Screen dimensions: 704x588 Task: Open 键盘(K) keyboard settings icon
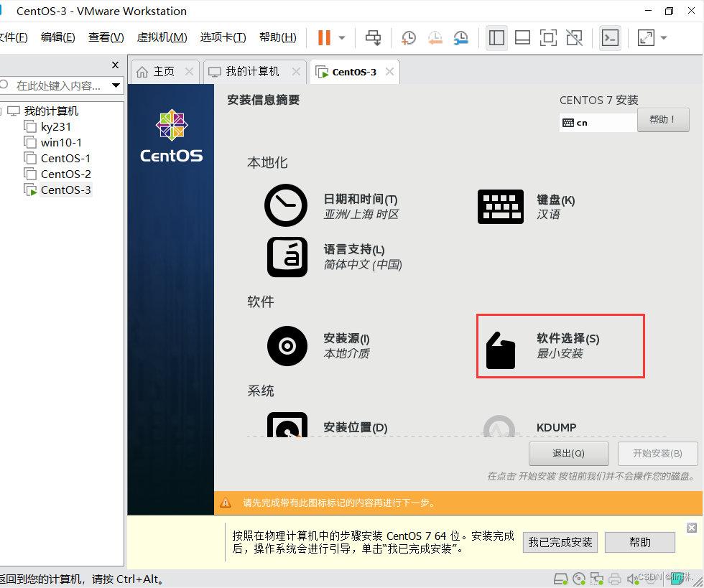(501, 207)
